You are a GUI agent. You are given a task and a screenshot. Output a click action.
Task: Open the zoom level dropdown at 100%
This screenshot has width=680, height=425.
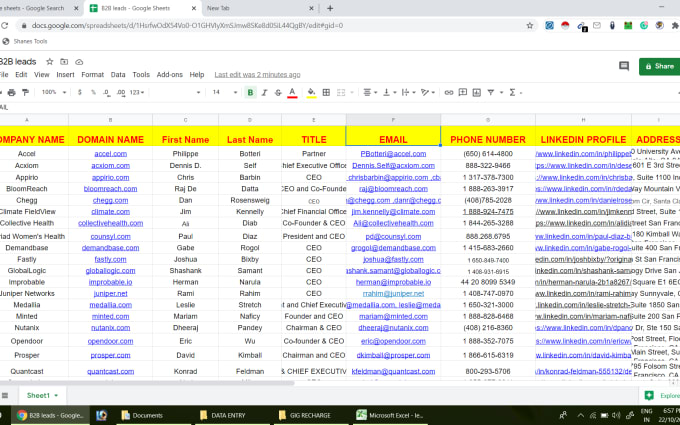point(54,92)
